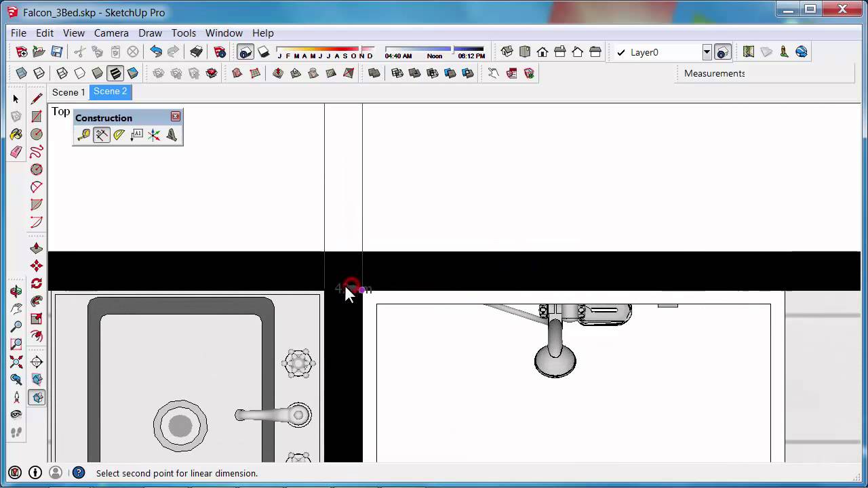Click the Open file folder icon
The height and width of the screenshot is (488, 868).
pos(39,52)
